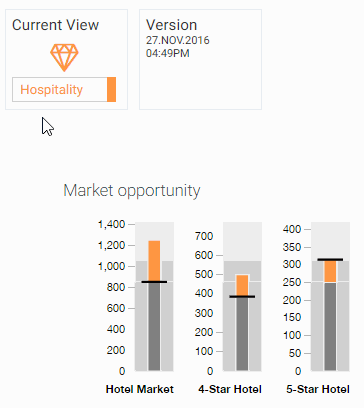Select the dark gray 5-Star Hotel bar
Viewport: 364px width, 408px height.
[330, 326]
